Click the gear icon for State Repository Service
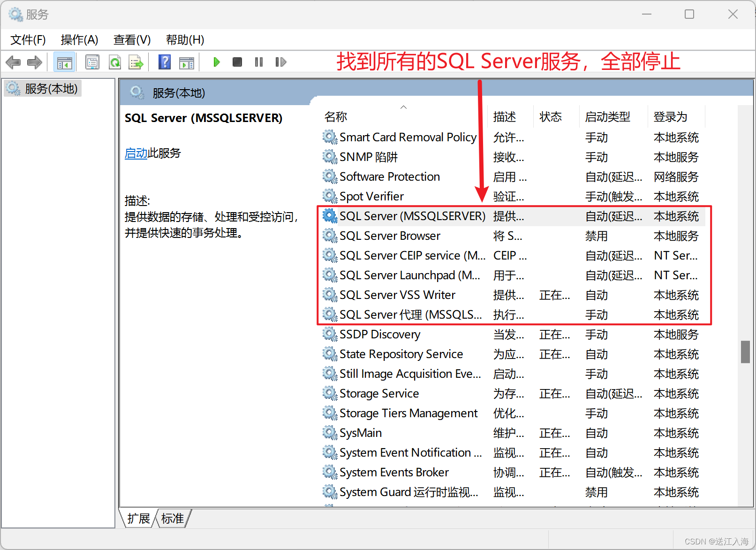This screenshot has height=550, width=756. pos(330,354)
